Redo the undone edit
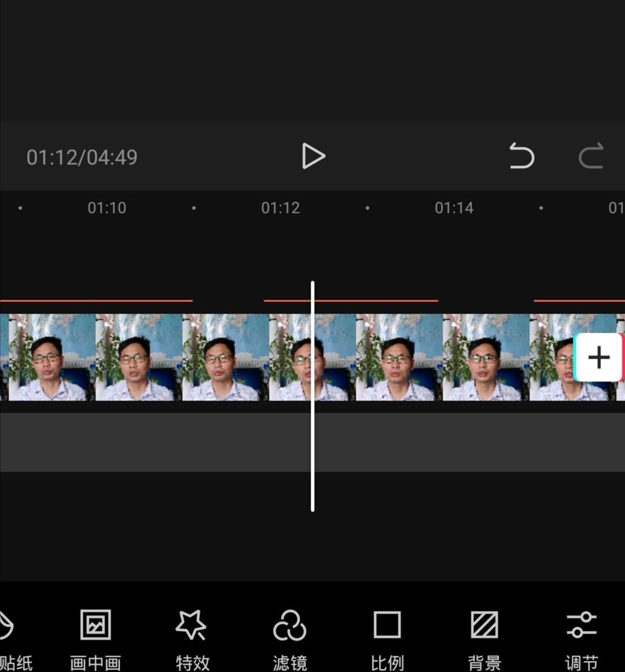Viewport: 625px width, 672px height. 591,156
